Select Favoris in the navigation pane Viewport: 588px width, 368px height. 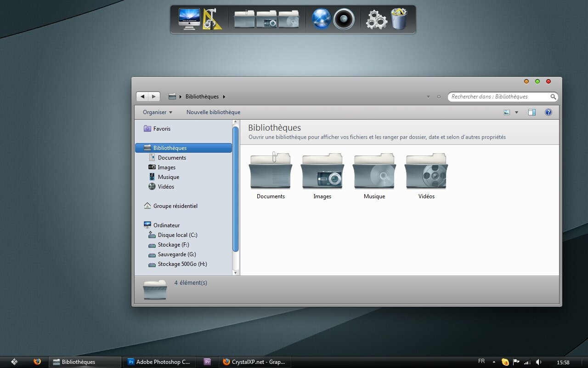162,129
